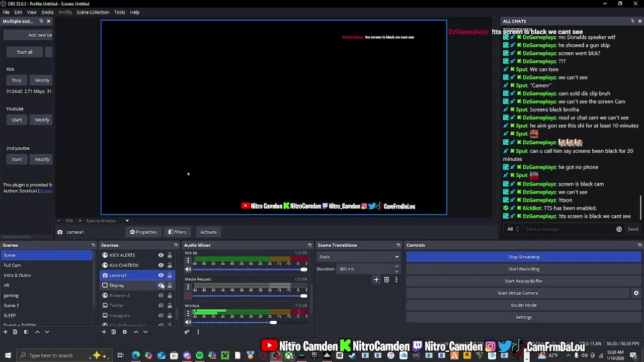Viewport: 644px width, 362px height.
Task: Open advanced audio properties gear icon
Action: pos(187,332)
